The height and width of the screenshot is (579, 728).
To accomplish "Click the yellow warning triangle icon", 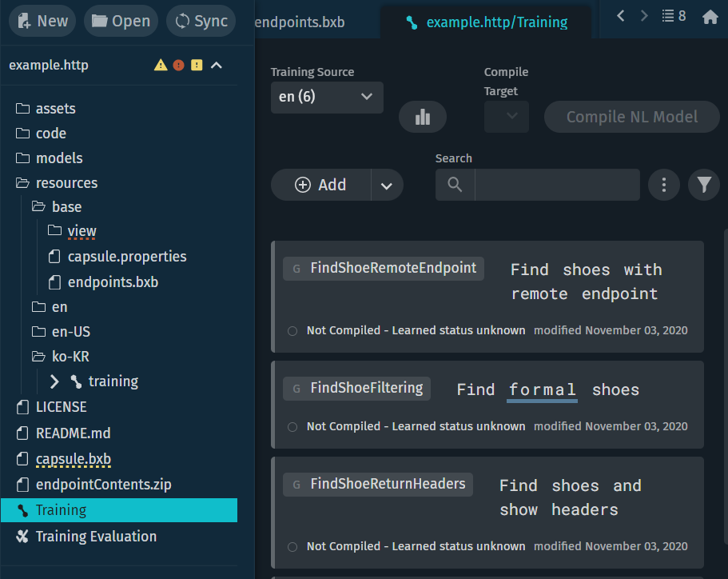I will tap(161, 65).
